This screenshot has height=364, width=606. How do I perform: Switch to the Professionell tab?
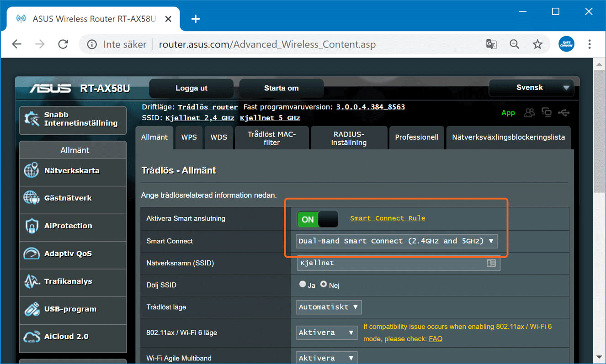point(416,137)
